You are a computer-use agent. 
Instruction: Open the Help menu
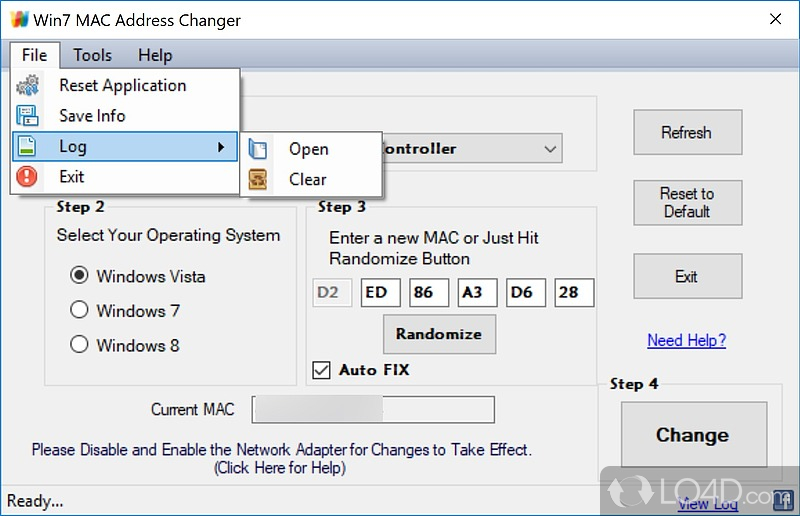click(x=155, y=55)
